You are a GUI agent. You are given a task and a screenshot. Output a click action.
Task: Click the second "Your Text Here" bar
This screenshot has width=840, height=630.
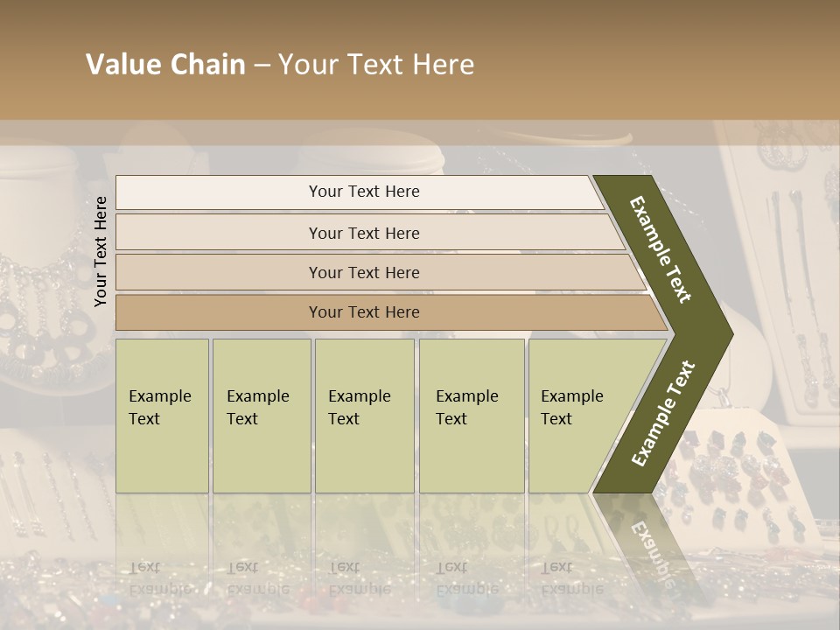[x=363, y=233]
